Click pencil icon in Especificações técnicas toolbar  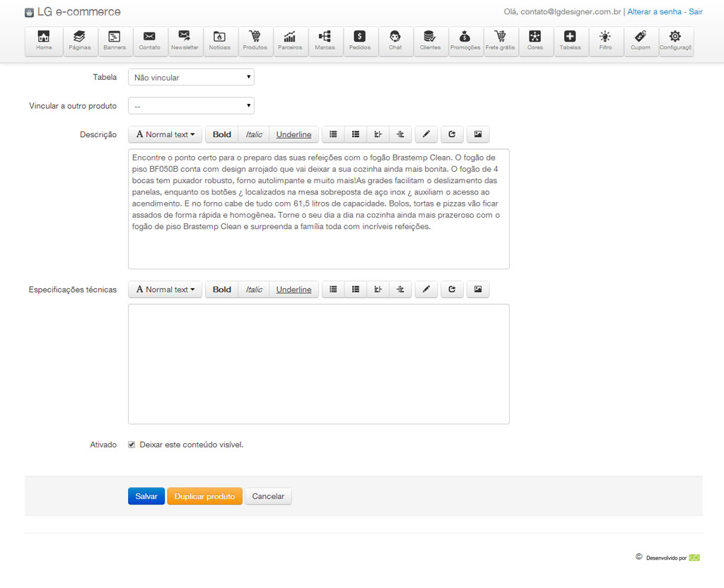point(426,290)
